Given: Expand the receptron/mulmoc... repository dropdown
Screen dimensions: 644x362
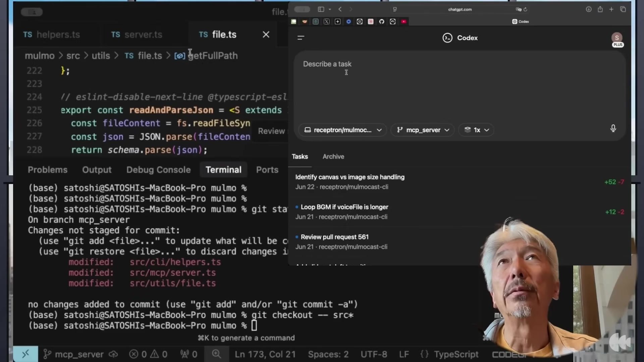Looking at the screenshot, I should point(342,130).
